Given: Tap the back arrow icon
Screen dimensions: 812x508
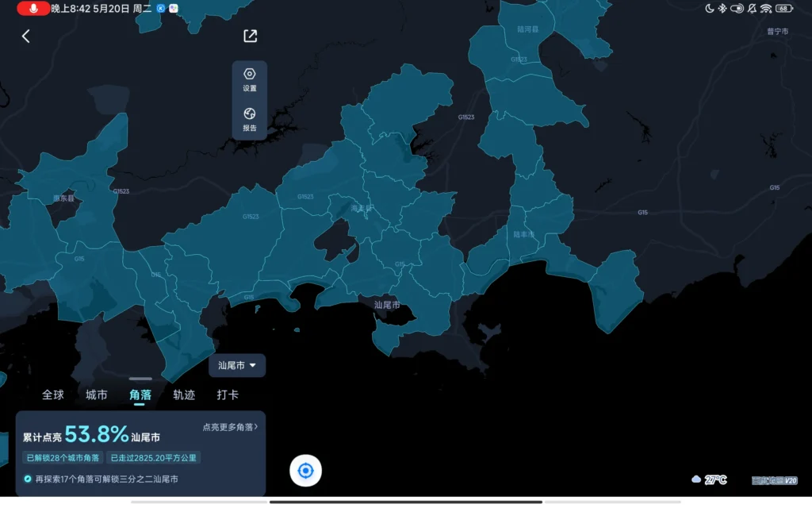Looking at the screenshot, I should click(25, 37).
